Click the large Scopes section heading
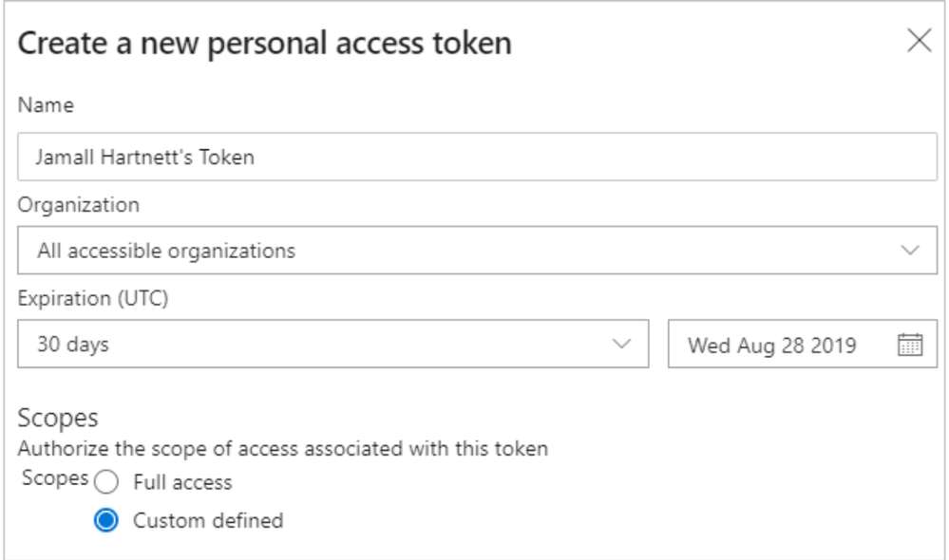Viewport: 949px width, 560px height. pos(58,418)
